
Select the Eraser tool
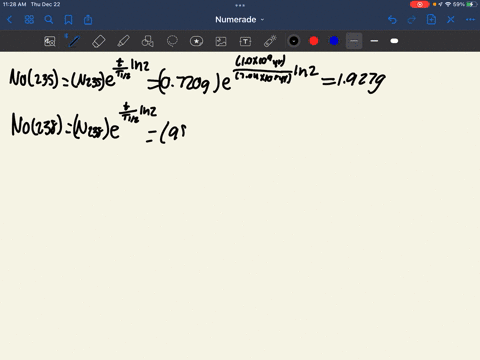click(x=98, y=41)
